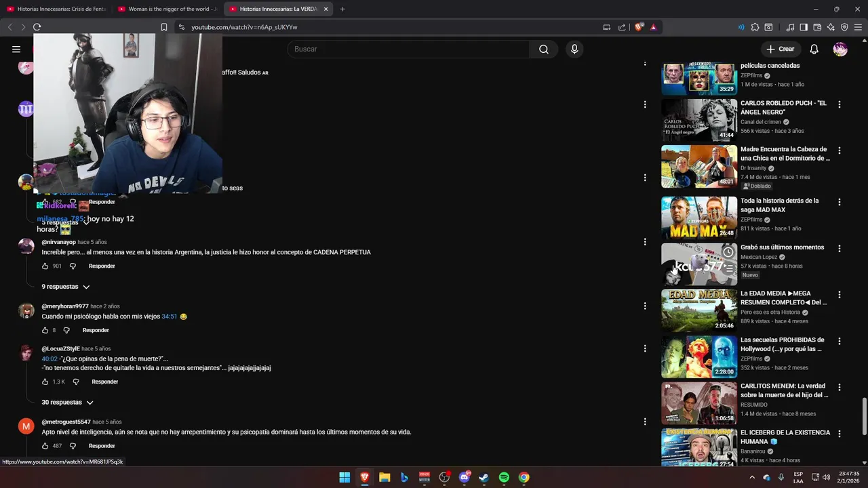Open YouTube notifications bell
The width and height of the screenshot is (868, 488).
[814, 49]
